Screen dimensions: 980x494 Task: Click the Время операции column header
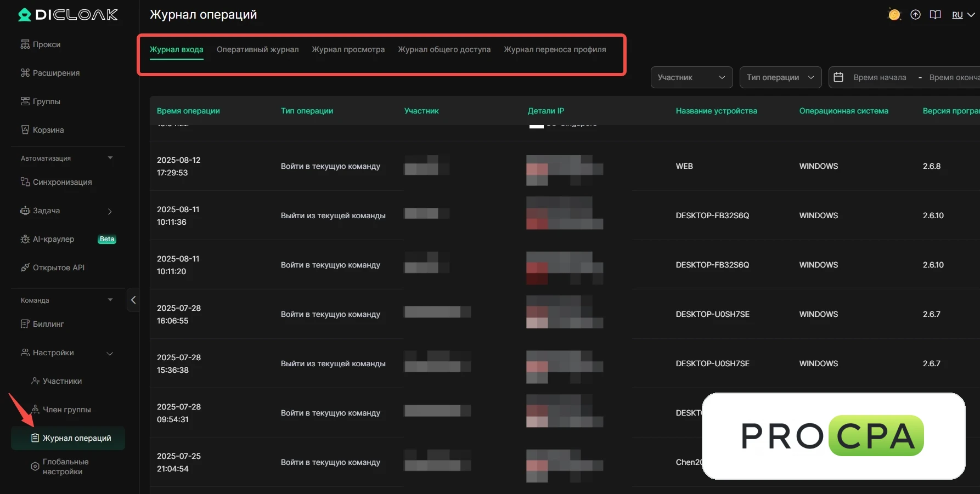click(x=188, y=111)
